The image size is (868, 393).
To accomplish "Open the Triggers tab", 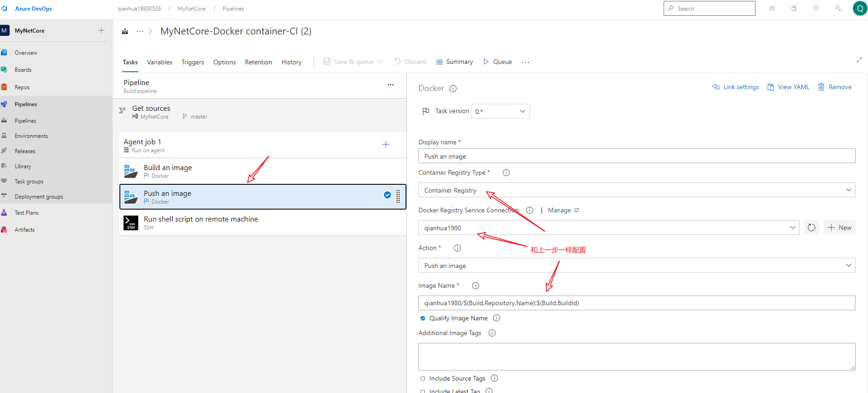I will tap(192, 62).
